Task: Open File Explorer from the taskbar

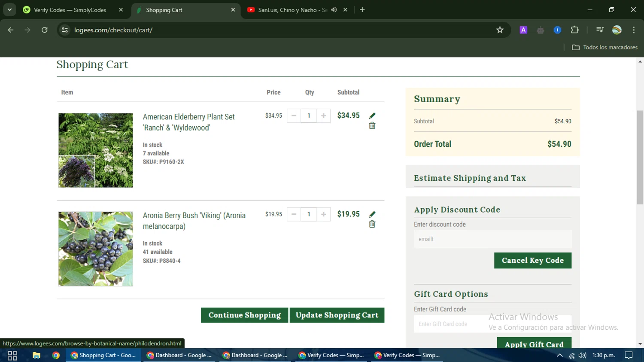Action: [36, 355]
